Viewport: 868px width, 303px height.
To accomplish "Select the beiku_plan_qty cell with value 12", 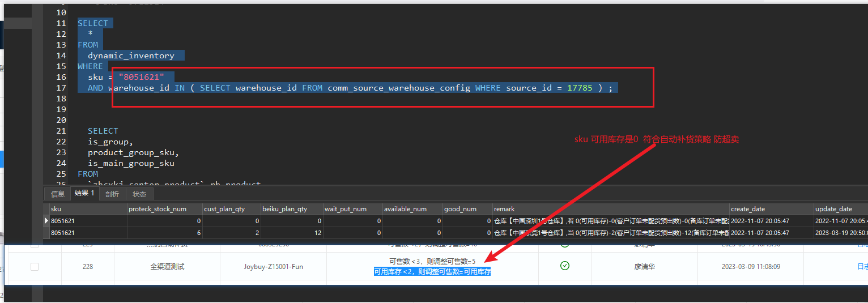I will pyautogui.click(x=292, y=233).
